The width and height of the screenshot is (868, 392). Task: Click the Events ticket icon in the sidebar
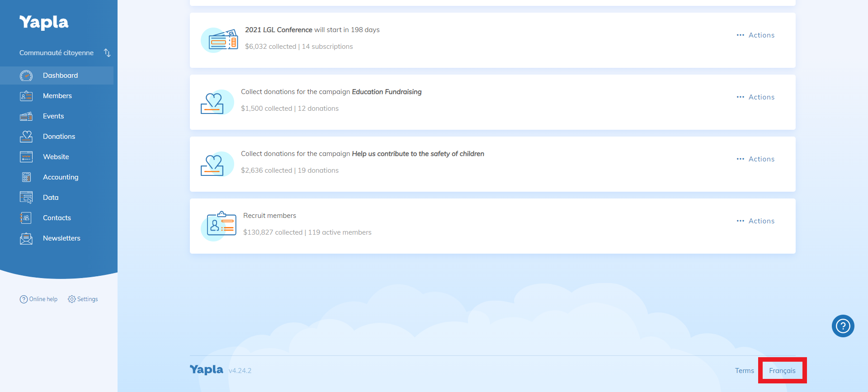[26, 116]
